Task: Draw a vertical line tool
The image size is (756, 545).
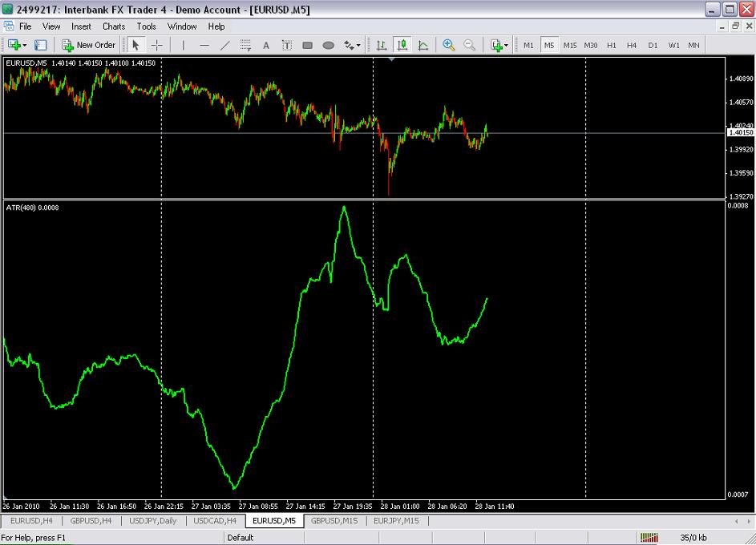Action: click(184, 45)
